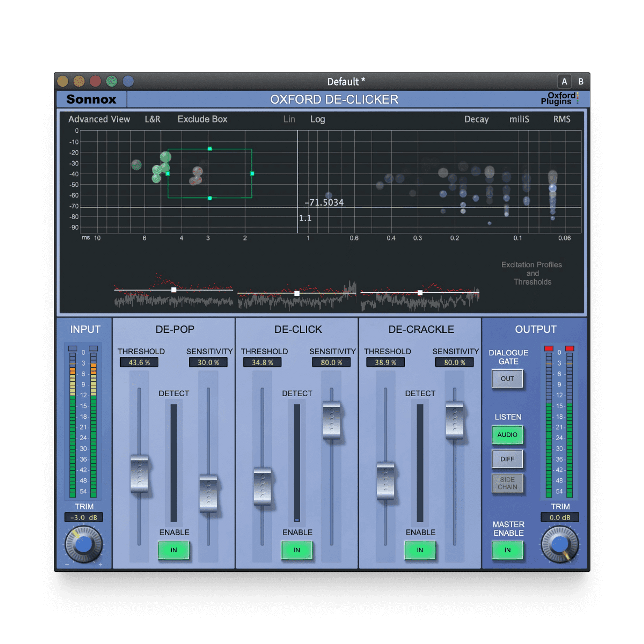The image size is (644, 644).
Task: Click the right output clip indicator
Action: click(x=569, y=348)
